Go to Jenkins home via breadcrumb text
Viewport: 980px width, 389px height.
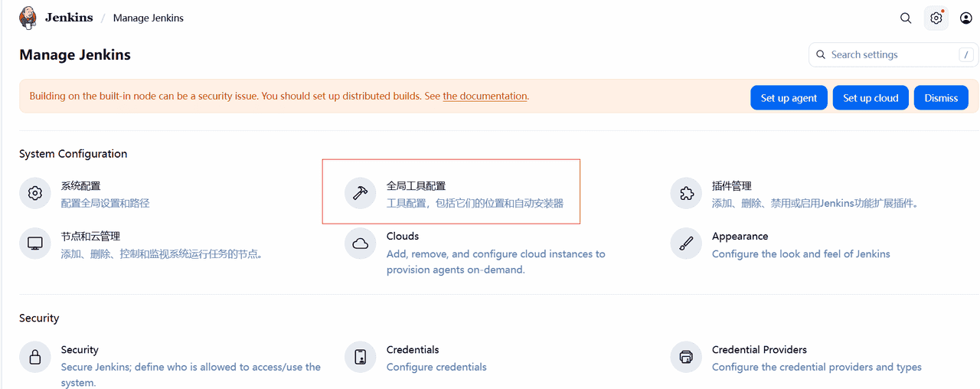point(69,18)
